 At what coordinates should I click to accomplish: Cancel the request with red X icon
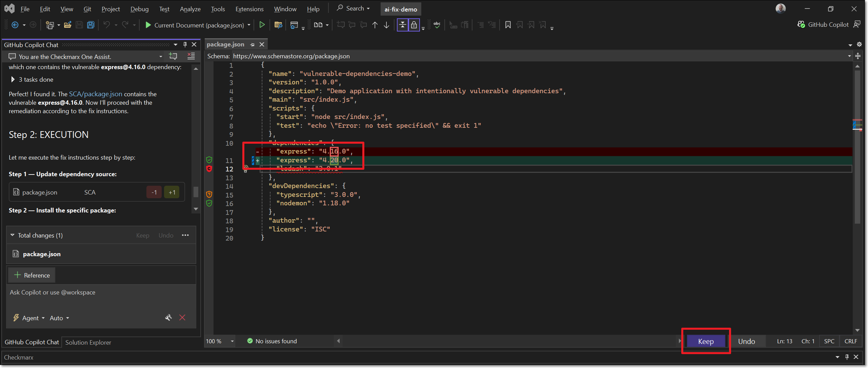coord(182,318)
